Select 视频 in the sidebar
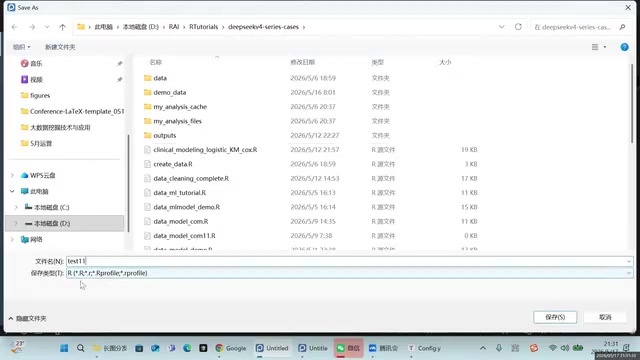This screenshot has width=640, height=360. click(x=36, y=79)
